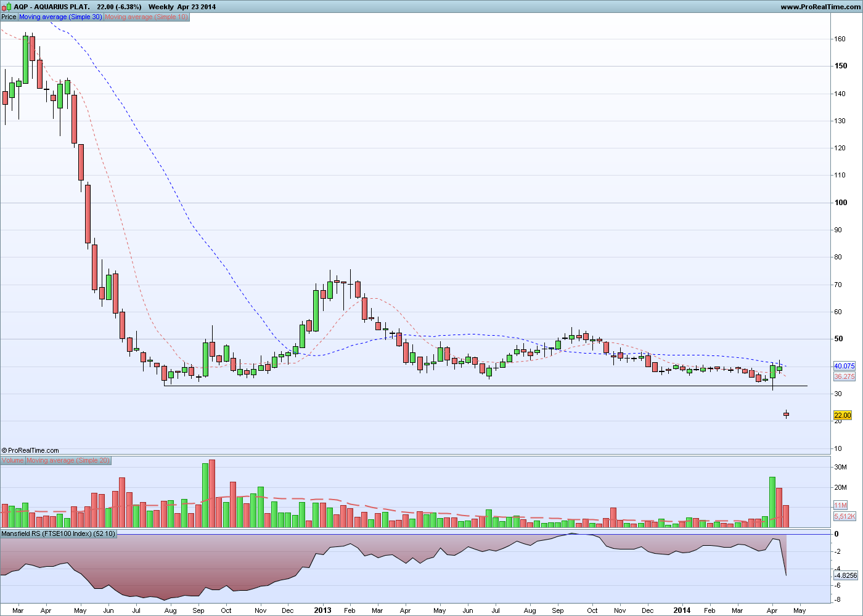Click the 2014 year label on time axis
Image resolution: width=863 pixels, height=616 pixels.
click(x=682, y=610)
